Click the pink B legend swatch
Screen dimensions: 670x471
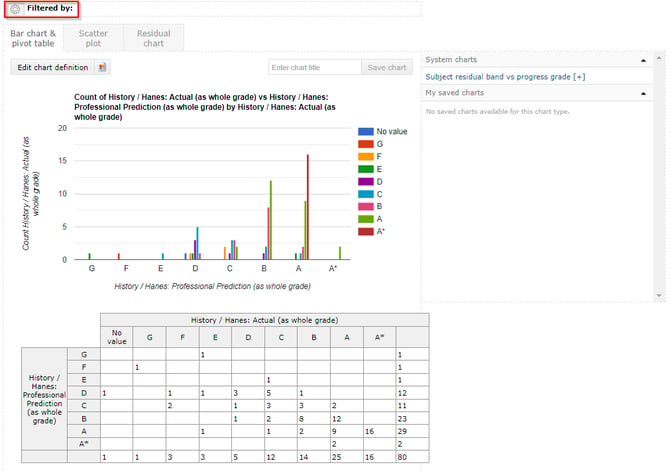click(x=366, y=206)
